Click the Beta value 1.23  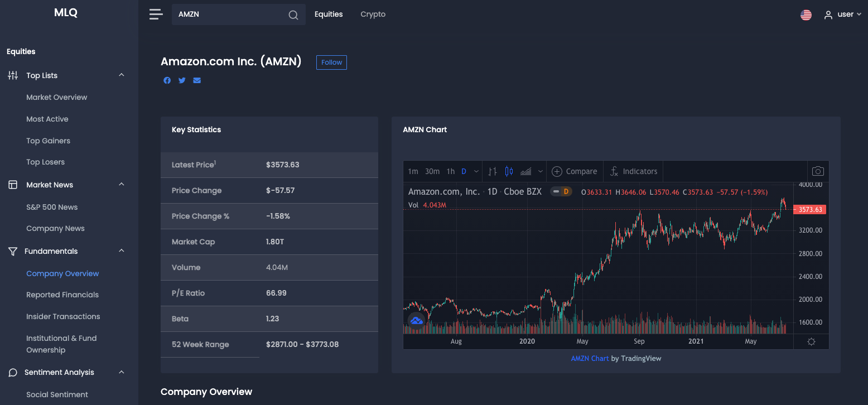tap(273, 319)
